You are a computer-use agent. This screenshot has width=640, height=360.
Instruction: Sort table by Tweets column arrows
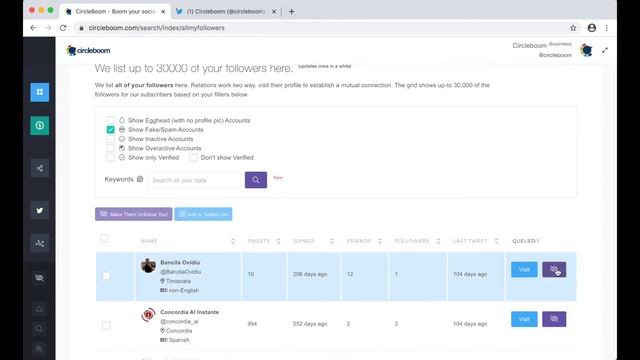(x=278, y=241)
